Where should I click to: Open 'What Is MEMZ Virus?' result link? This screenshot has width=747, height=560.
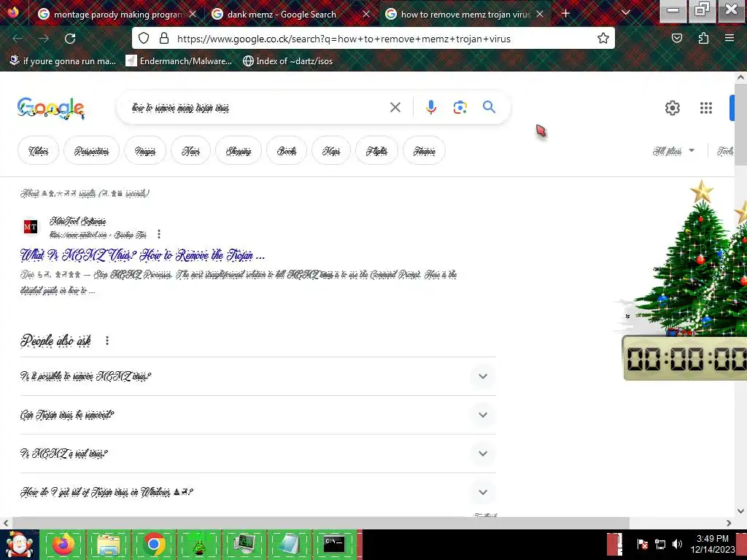pos(142,255)
